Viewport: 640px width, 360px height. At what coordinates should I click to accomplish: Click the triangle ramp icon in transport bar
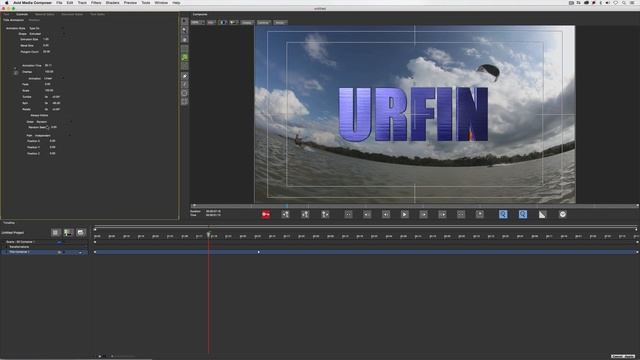click(542, 214)
